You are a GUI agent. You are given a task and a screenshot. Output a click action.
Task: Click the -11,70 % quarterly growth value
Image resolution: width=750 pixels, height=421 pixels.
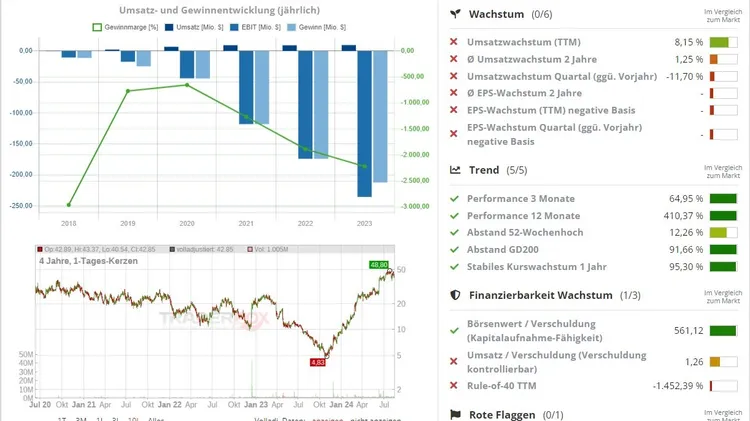(684, 76)
